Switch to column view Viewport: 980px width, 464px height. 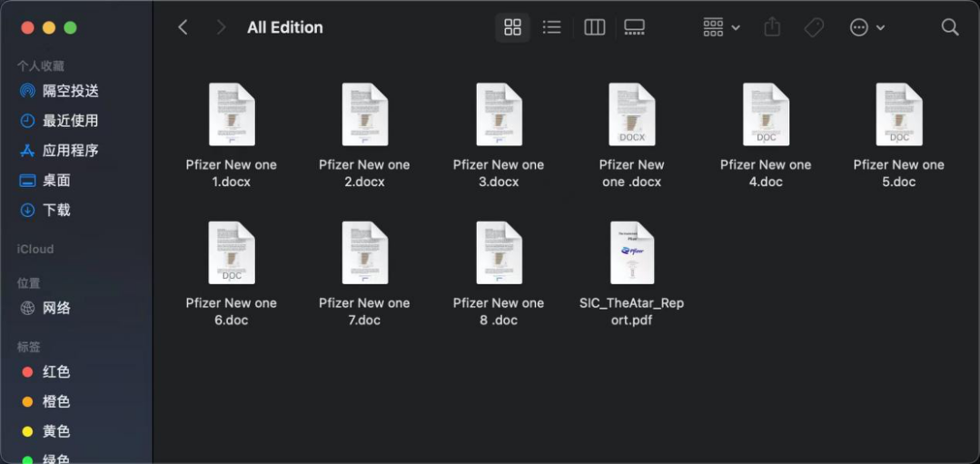tap(595, 27)
